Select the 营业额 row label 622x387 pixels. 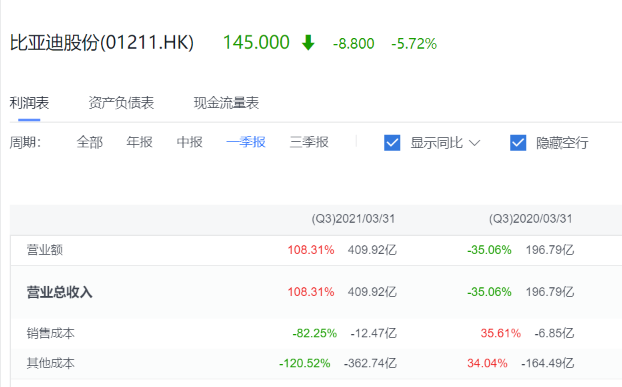point(45,250)
